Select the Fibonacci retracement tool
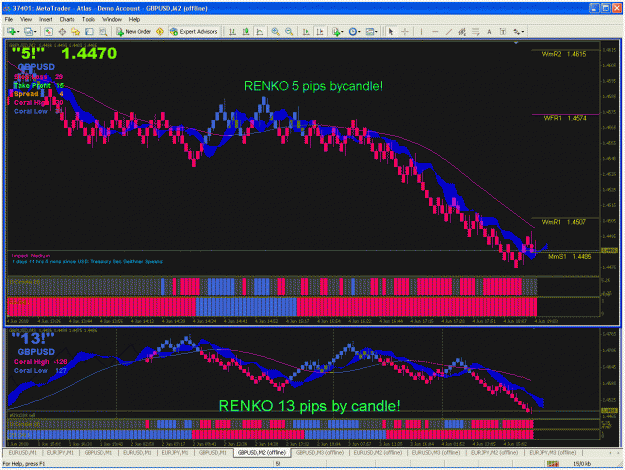Viewport: 625px width, 470px height. [x=476, y=31]
